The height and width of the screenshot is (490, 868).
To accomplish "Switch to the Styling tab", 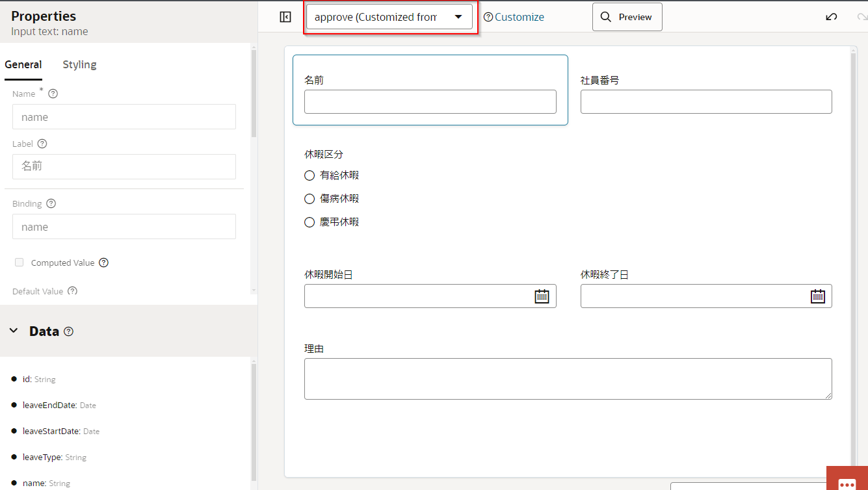I will pyautogui.click(x=79, y=64).
